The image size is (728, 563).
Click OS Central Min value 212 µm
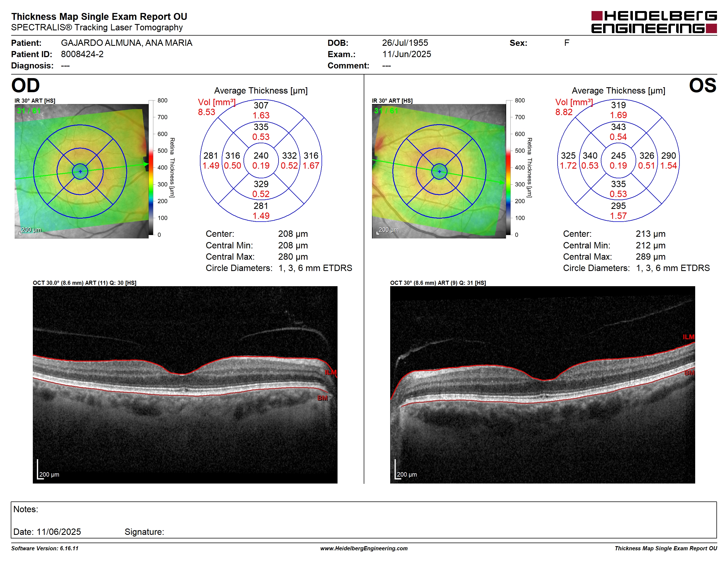(x=650, y=245)
